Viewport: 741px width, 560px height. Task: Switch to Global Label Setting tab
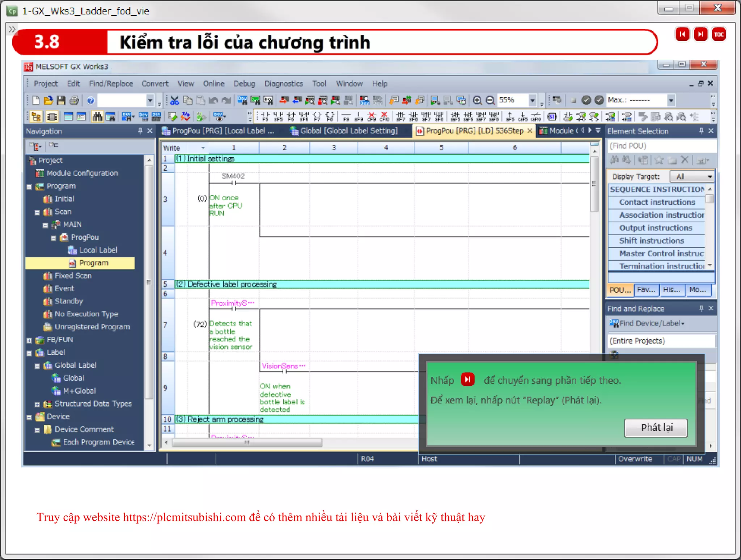click(344, 131)
